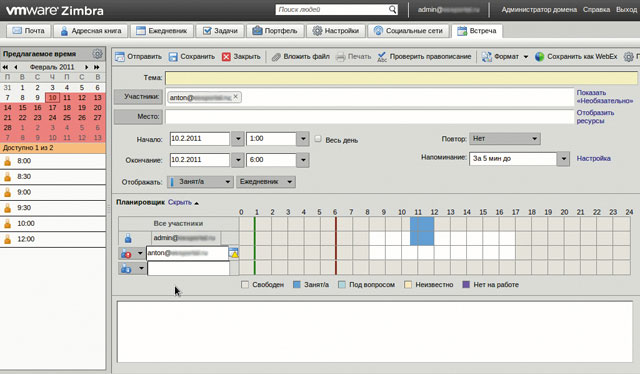
Task: Open the Начало time dropdown
Action: click(303, 139)
